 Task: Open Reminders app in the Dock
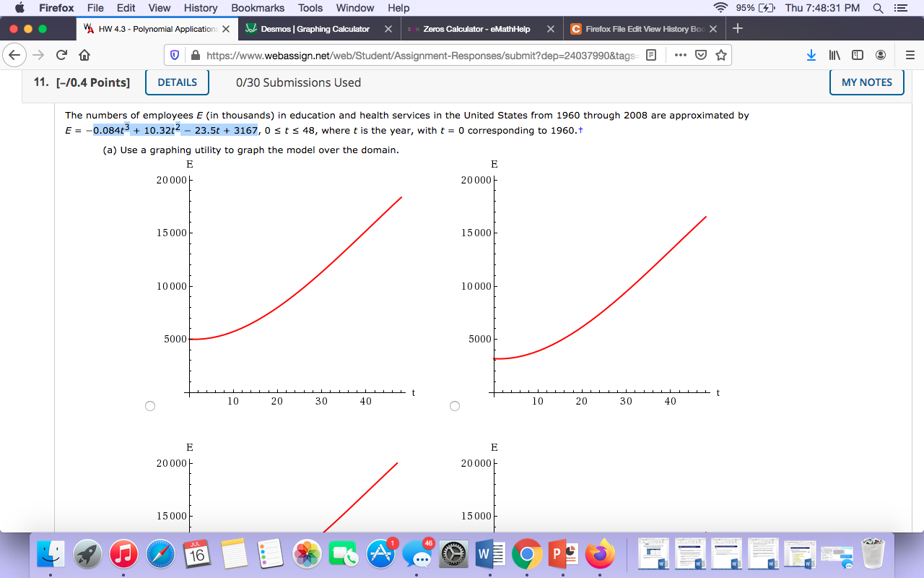[271, 554]
